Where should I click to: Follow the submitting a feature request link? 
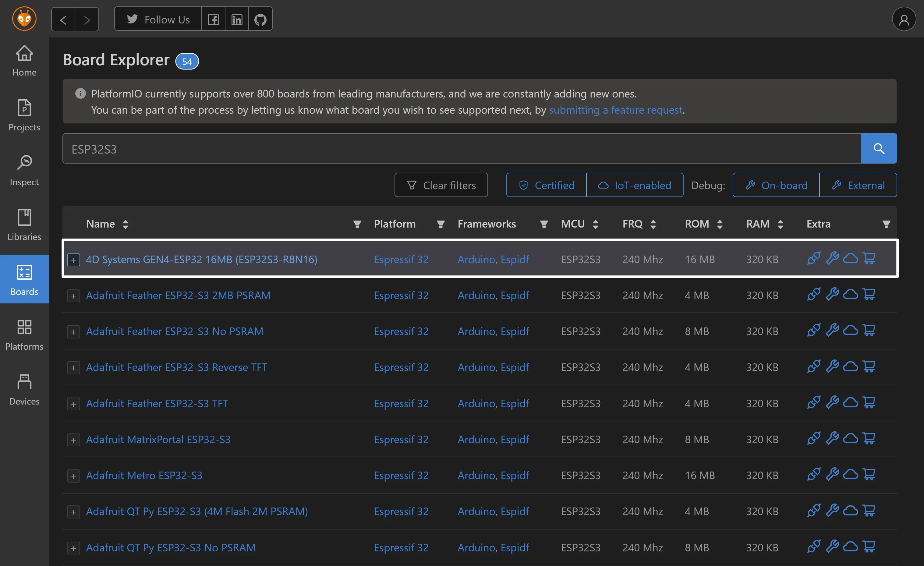pos(615,110)
